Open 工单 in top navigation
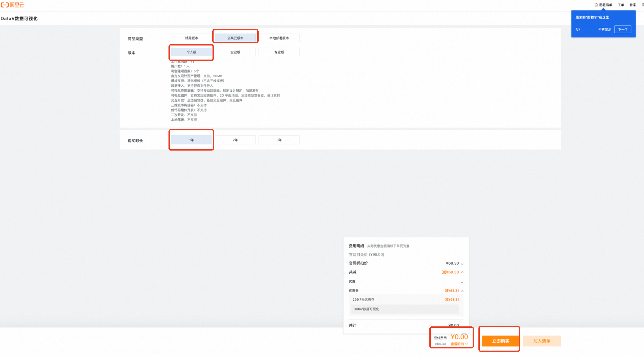 pos(621,5)
